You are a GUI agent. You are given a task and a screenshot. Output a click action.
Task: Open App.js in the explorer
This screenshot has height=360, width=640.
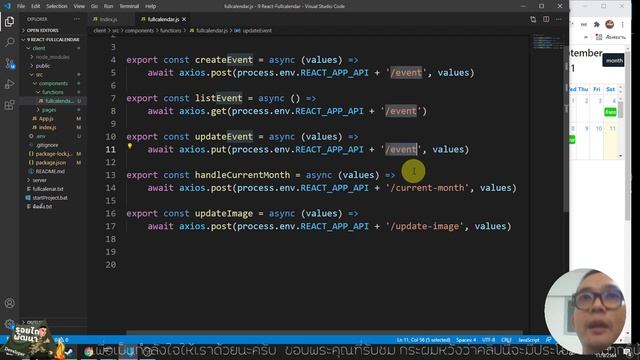pos(46,119)
